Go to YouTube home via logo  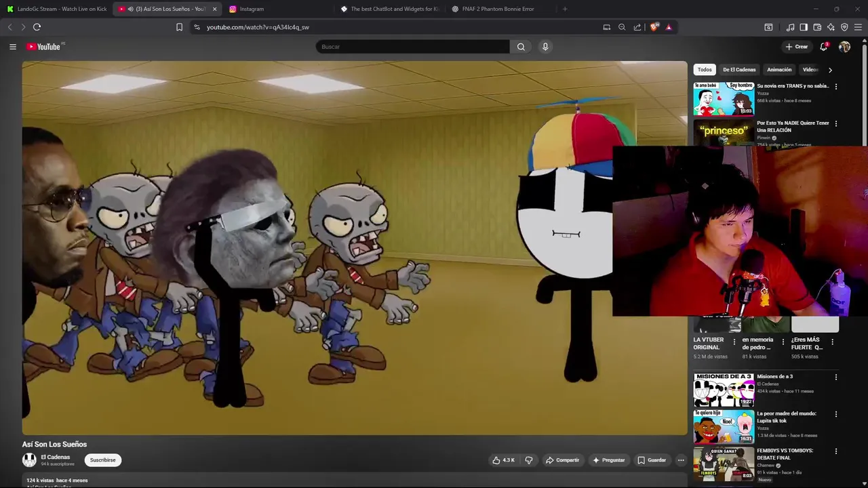(x=45, y=47)
